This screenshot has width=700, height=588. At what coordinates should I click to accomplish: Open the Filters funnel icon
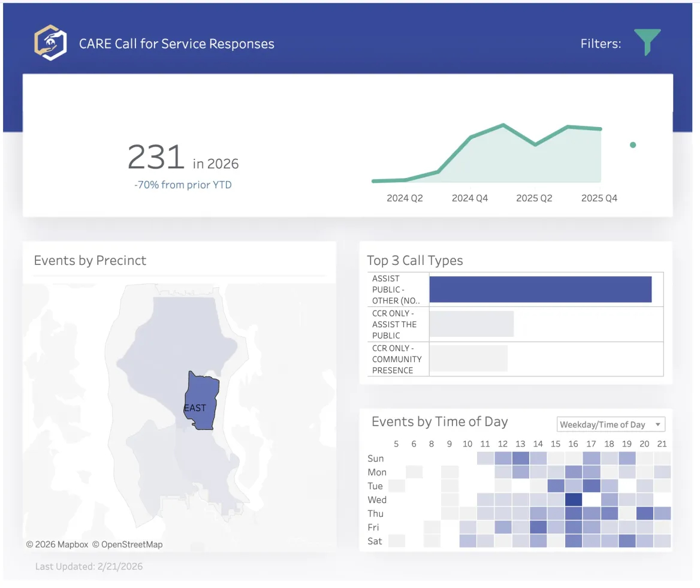(x=647, y=41)
